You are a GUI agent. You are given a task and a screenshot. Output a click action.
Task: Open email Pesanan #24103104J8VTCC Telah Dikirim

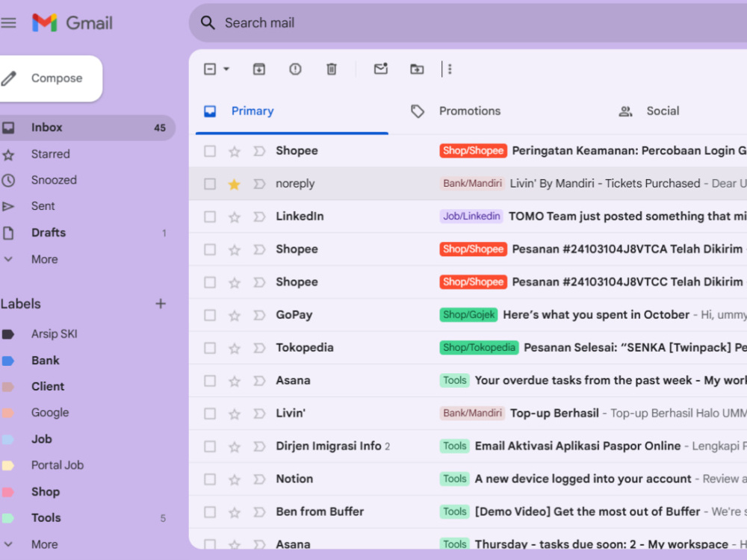click(468, 282)
